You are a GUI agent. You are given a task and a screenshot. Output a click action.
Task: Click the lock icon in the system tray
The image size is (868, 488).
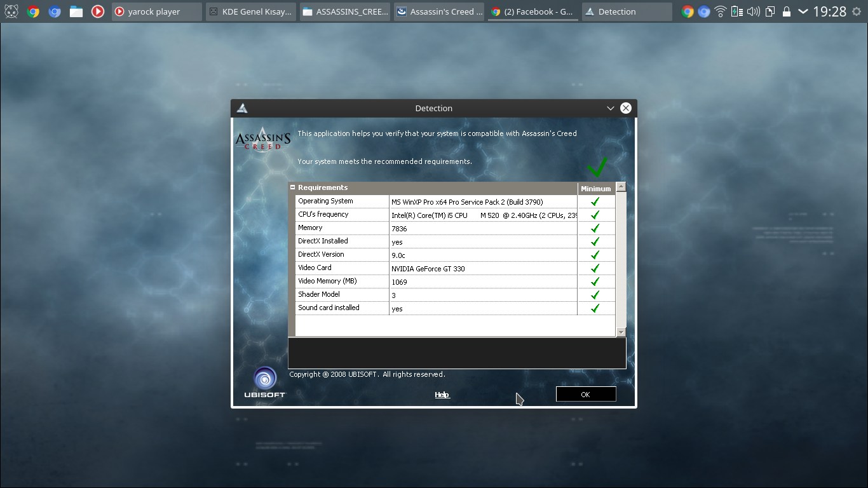point(787,11)
